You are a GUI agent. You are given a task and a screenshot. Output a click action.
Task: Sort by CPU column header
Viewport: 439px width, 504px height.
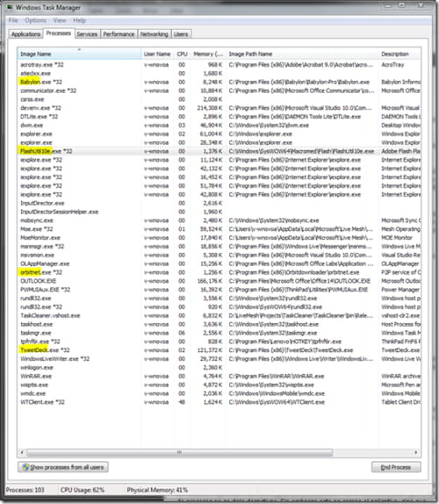click(182, 54)
